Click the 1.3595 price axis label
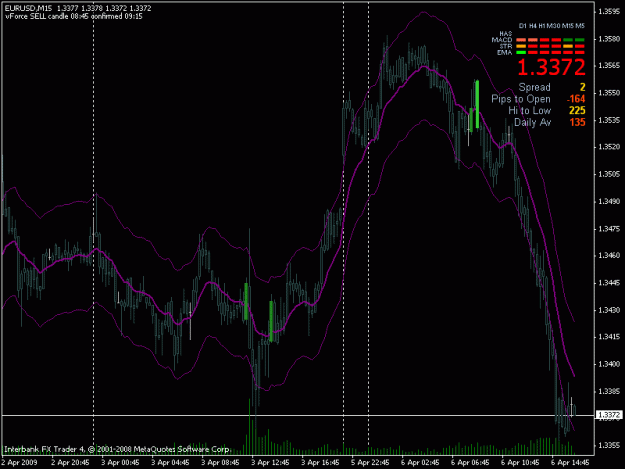 click(x=609, y=12)
